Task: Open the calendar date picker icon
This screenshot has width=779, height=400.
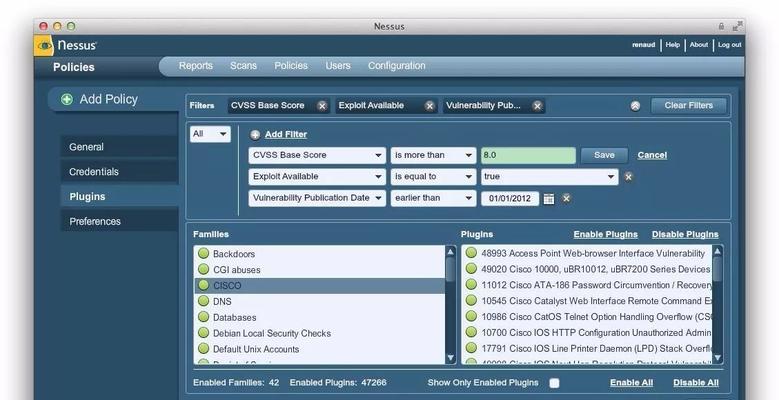Action: click(548, 199)
